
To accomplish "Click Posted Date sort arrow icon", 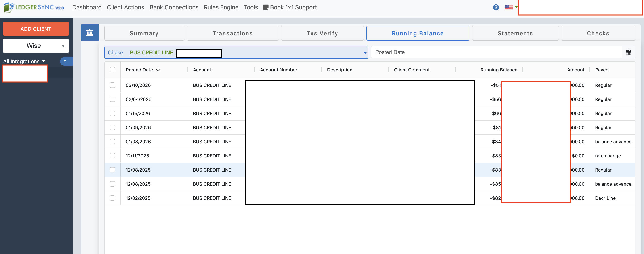I will point(158,70).
